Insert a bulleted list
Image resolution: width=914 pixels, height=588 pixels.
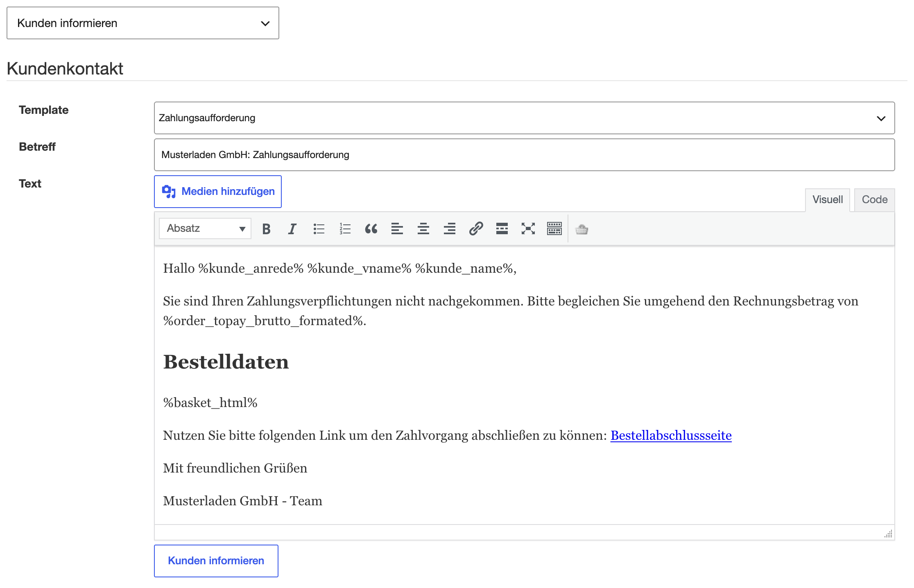click(319, 229)
